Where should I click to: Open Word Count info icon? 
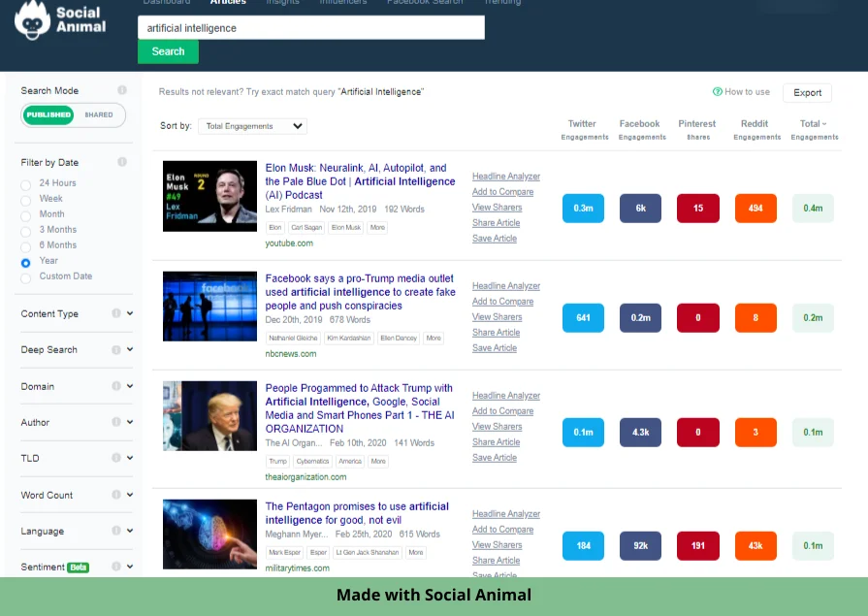[116, 495]
